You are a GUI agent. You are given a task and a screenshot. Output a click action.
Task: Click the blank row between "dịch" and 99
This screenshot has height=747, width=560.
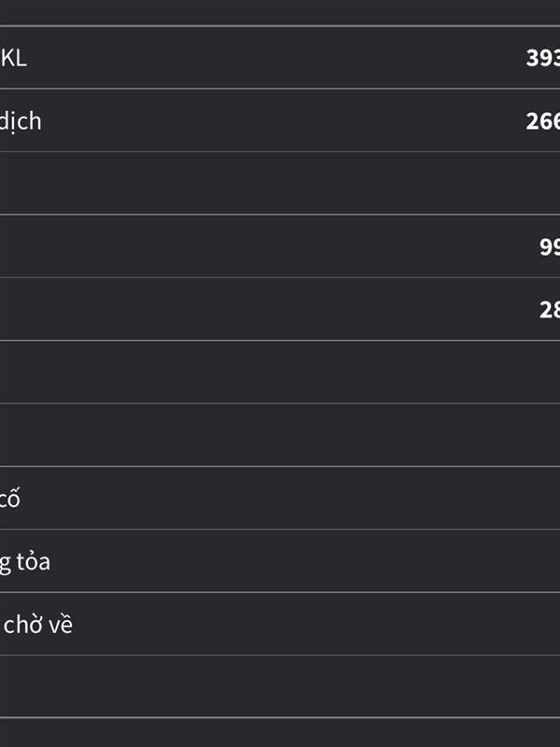pos(280,183)
